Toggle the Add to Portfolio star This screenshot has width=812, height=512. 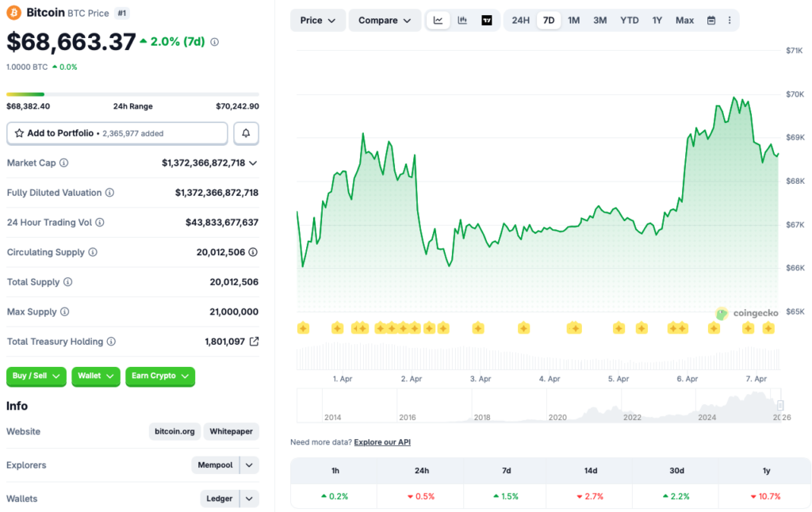20,132
